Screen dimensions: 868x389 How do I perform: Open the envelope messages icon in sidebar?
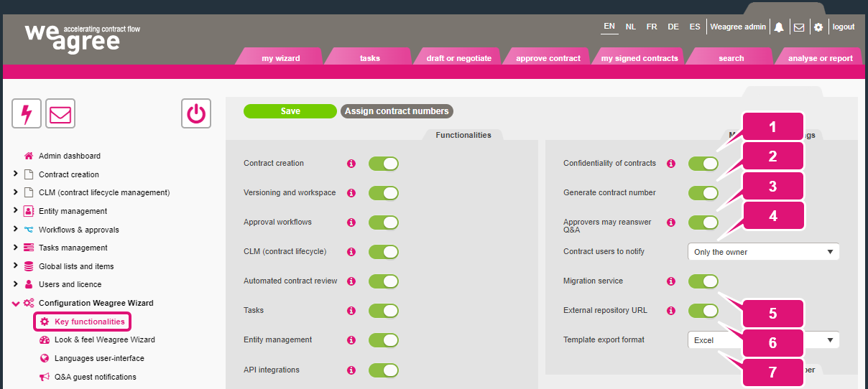click(60, 113)
